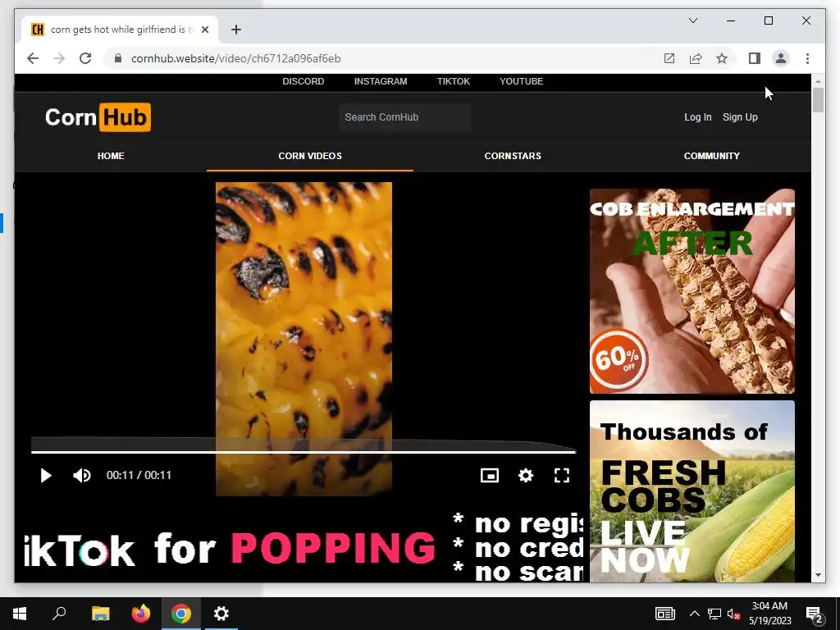Click the address bar URL

(x=235, y=58)
